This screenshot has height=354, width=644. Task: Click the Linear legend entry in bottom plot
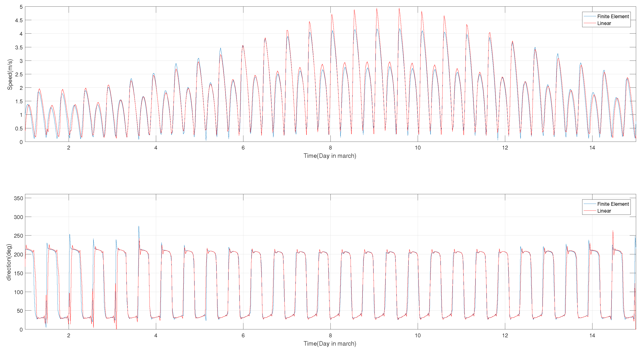(604, 211)
